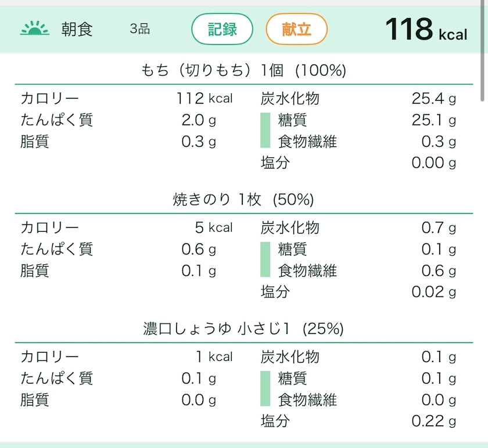488x448 pixels.
Task: Click the 炭水化物 25.4 g value
Action: [x=433, y=99]
